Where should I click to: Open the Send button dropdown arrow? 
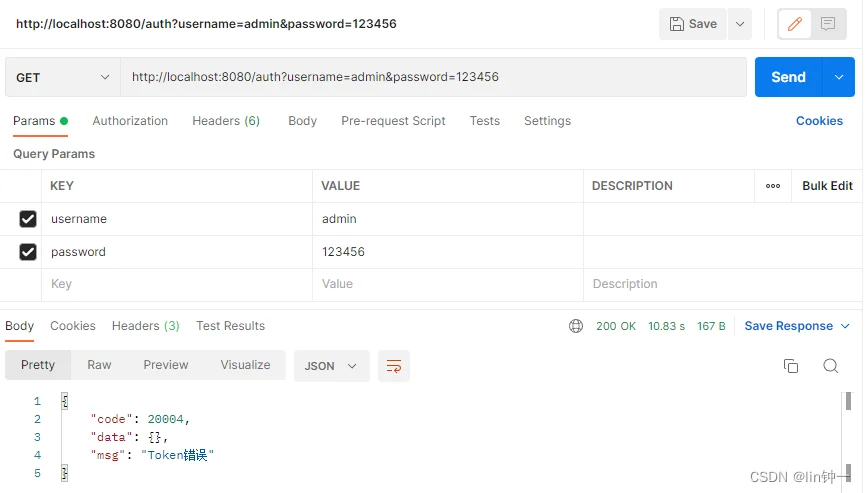click(839, 77)
